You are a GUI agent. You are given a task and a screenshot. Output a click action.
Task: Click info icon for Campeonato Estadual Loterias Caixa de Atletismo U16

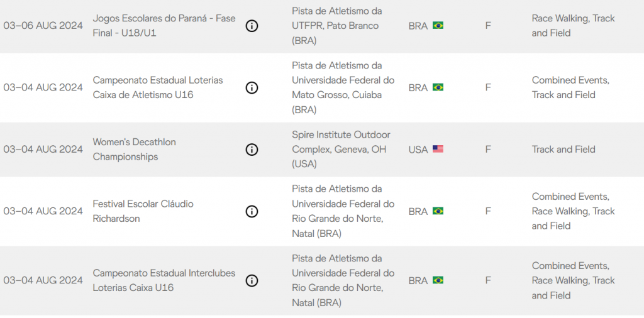point(252,88)
